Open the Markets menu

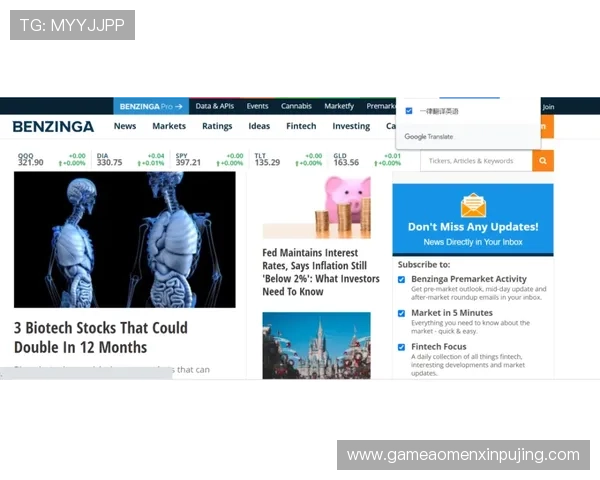coord(169,126)
